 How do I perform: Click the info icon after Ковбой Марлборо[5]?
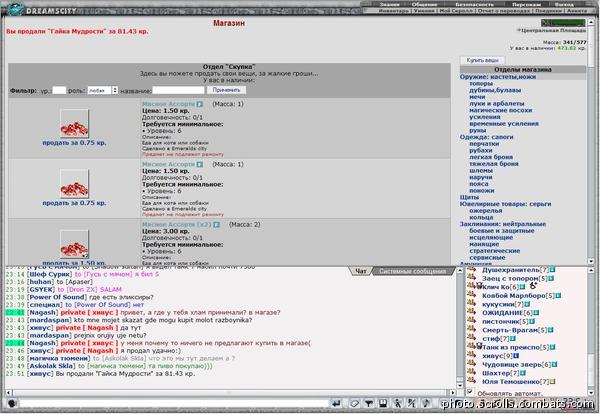point(558,296)
